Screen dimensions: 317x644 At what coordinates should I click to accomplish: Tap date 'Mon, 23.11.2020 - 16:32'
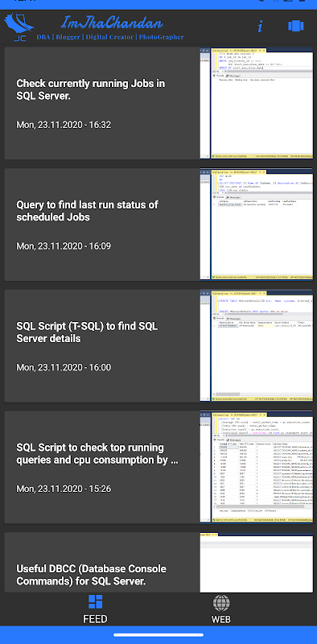pos(64,125)
